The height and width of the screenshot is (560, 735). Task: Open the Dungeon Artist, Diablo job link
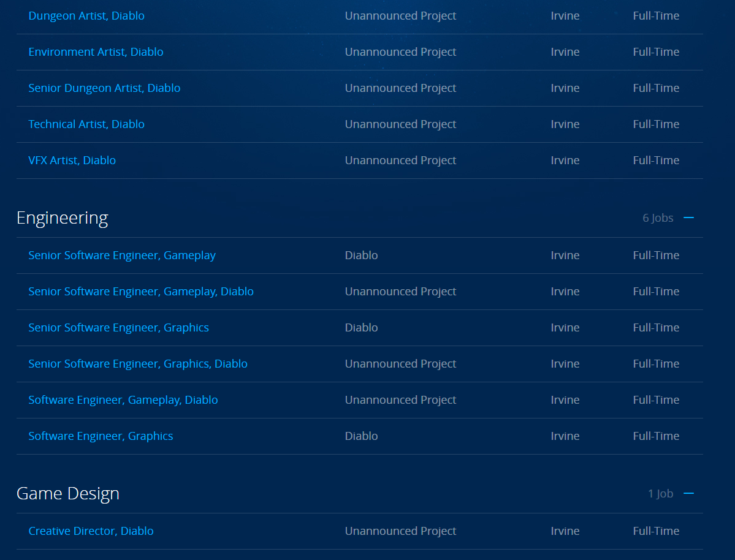point(86,15)
